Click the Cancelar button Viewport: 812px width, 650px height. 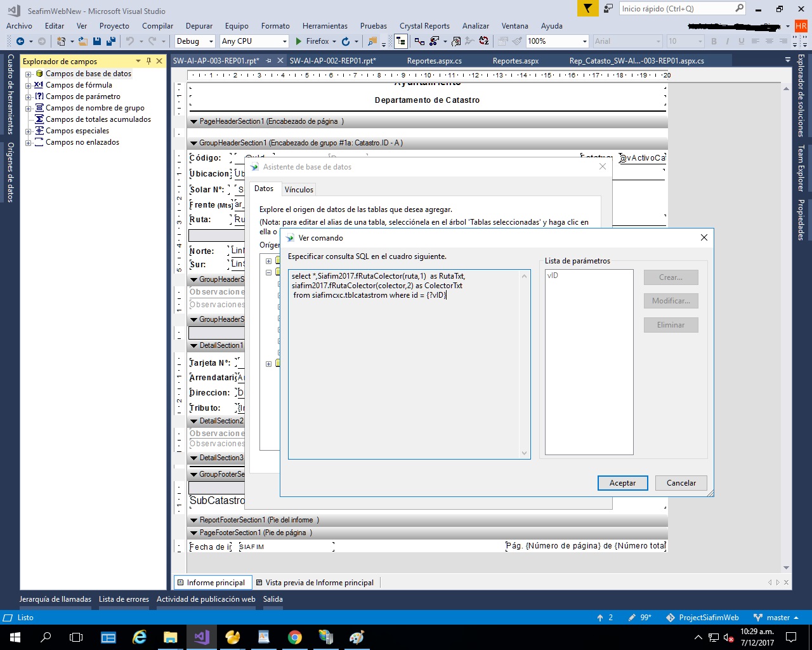(681, 483)
